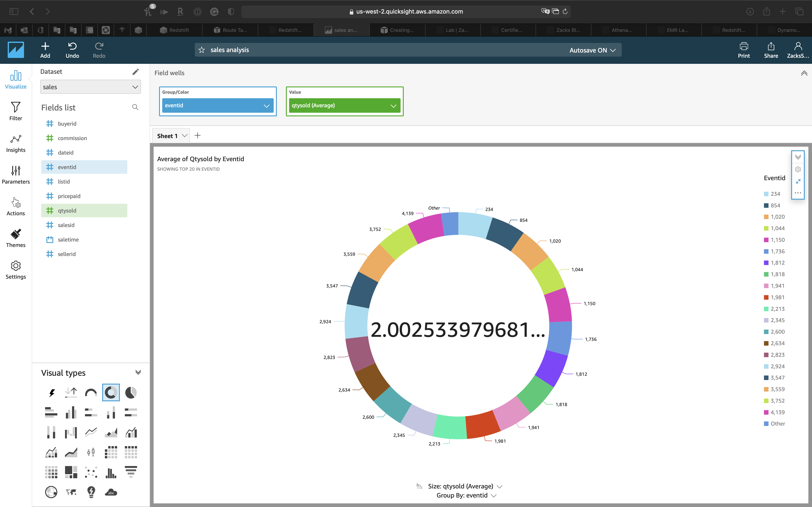Open the Filter pane in sidebar
Image resolution: width=812 pixels, height=507 pixels.
pos(15,111)
